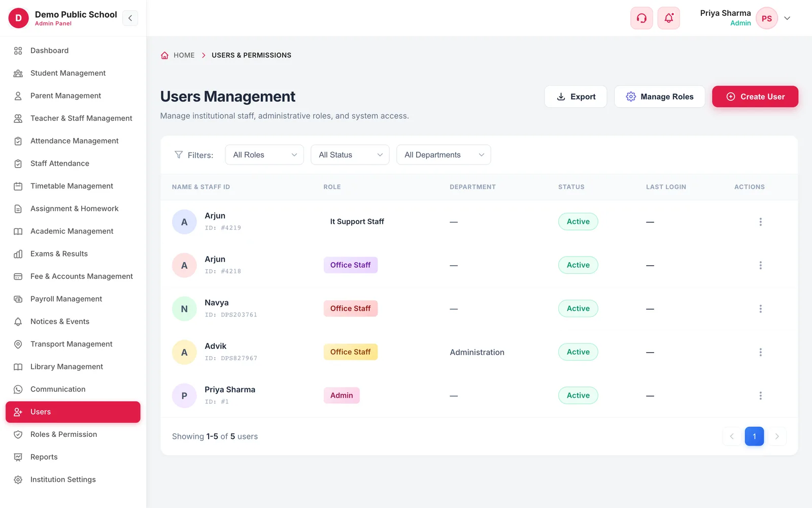This screenshot has height=508, width=812.
Task: Go to Roles & Permission menu
Action: (73, 434)
